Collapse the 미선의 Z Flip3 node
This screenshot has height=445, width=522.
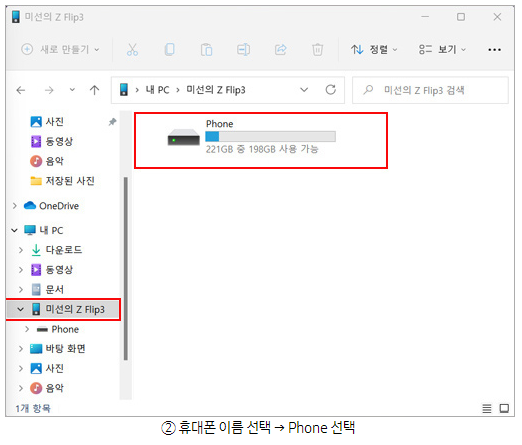[21, 309]
